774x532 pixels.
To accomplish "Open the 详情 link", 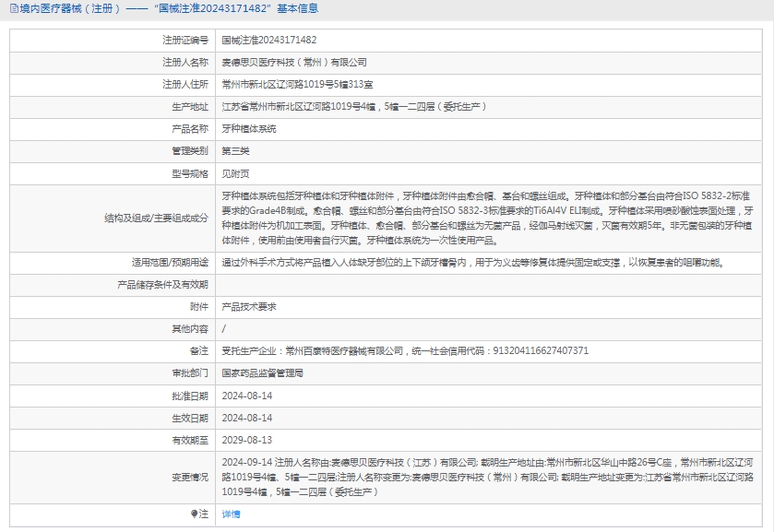I will pos(231,514).
